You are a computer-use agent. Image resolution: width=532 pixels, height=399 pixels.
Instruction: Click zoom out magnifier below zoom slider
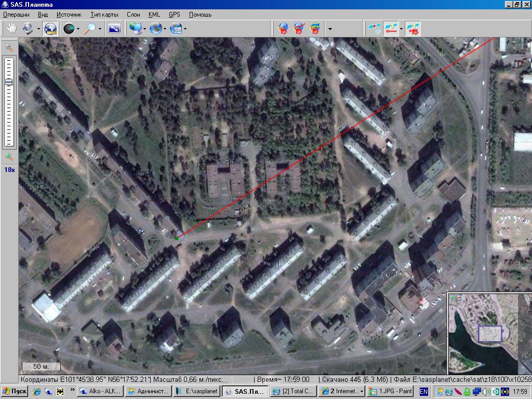click(9, 156)
